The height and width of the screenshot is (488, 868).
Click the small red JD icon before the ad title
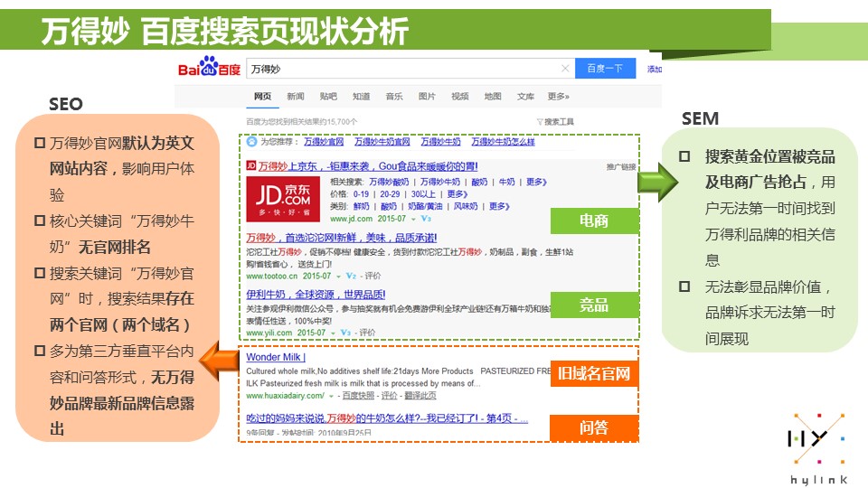tap(251, 166)
